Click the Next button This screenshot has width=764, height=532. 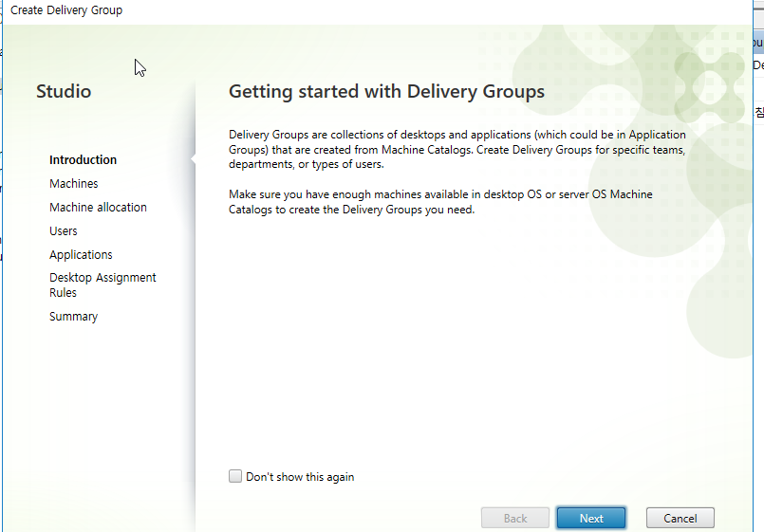(591, 518)
